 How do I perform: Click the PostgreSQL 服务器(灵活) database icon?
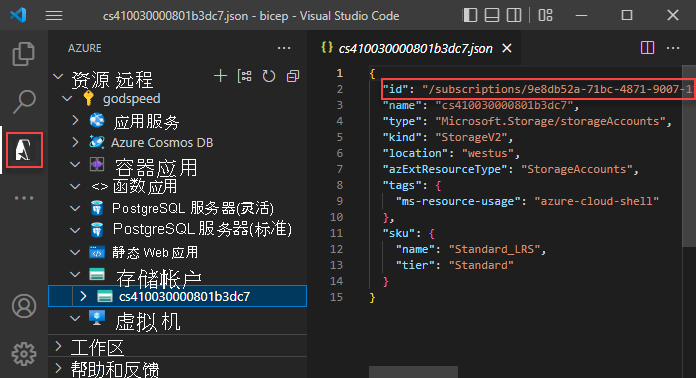(x=97, y=208)
